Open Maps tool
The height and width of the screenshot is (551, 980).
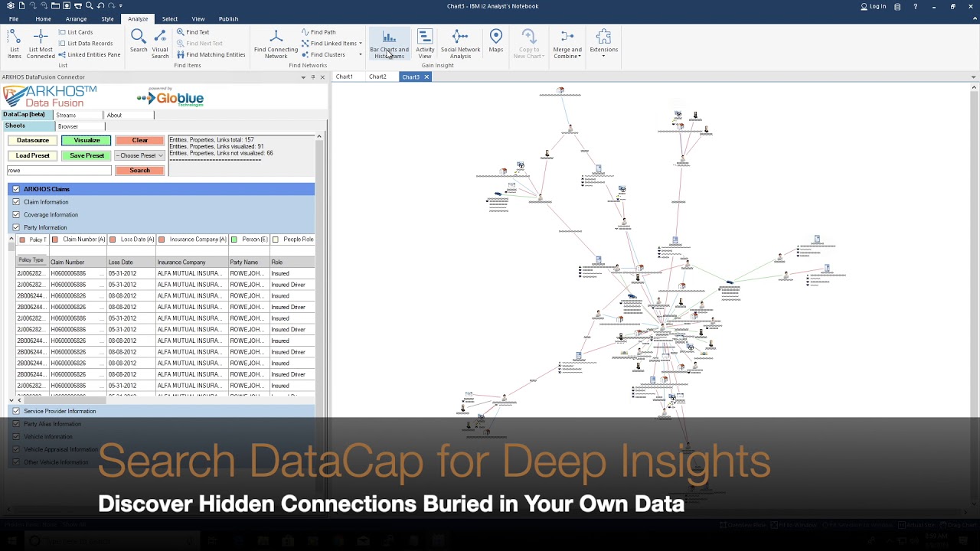pos(496,41)
